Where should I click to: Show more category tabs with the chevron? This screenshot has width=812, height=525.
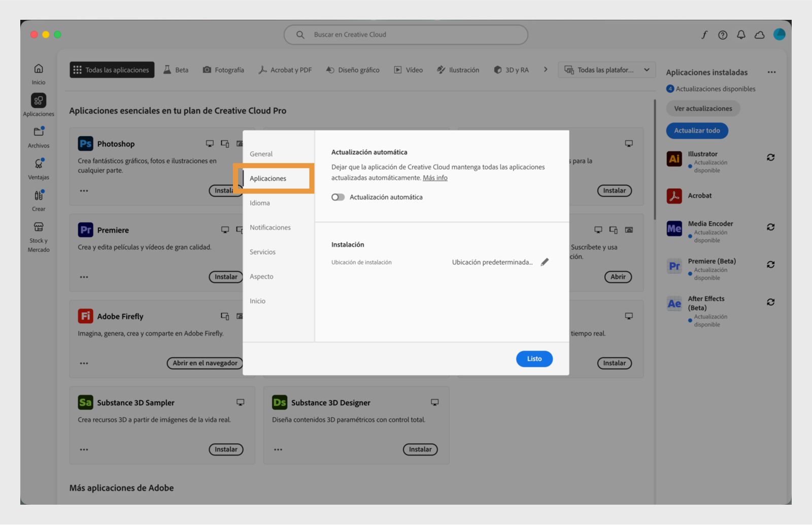(546, 70)
